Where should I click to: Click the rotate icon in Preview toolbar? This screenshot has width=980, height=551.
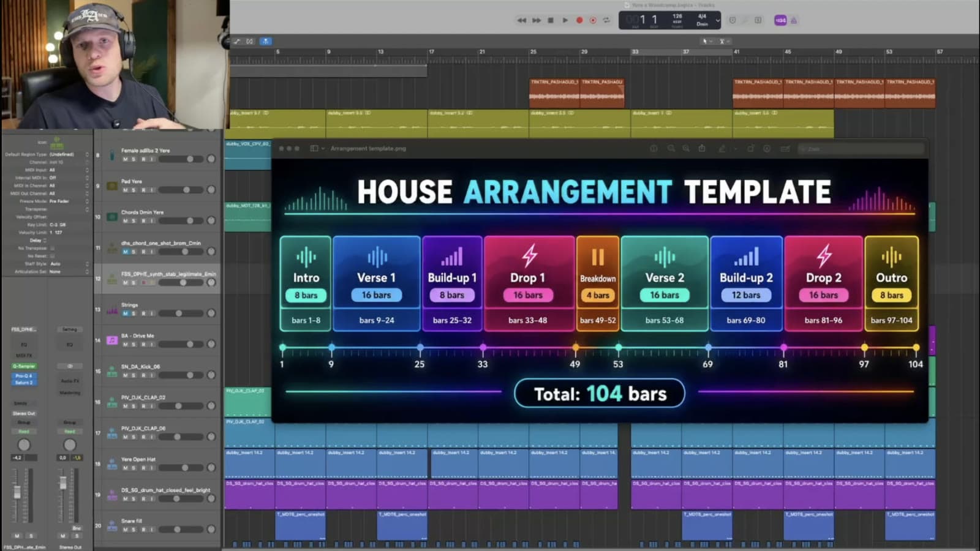(750, 148)
